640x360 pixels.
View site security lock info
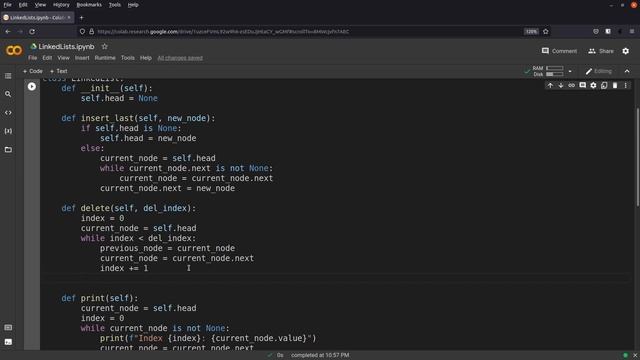[x=91, y=31]
